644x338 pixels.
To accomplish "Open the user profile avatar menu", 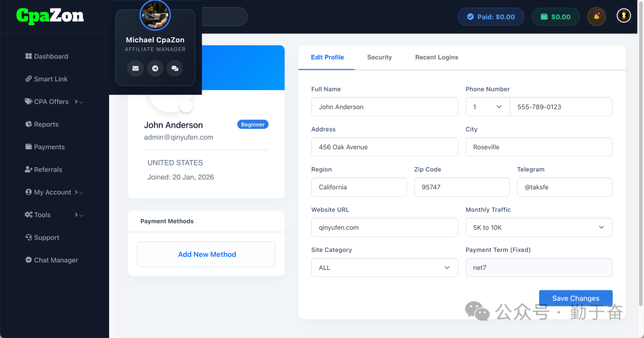I will (x=624, y=16).
